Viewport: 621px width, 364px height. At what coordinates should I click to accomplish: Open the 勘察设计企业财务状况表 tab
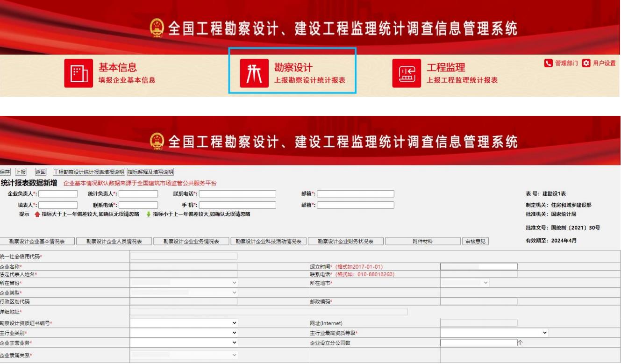[x=346, y=241]
